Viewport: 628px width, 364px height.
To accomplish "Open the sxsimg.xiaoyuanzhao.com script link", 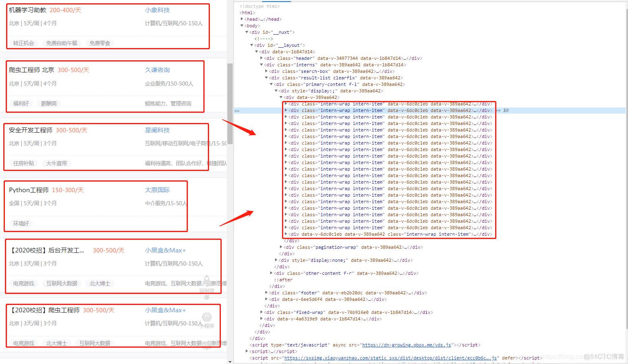I will point(390,358).
